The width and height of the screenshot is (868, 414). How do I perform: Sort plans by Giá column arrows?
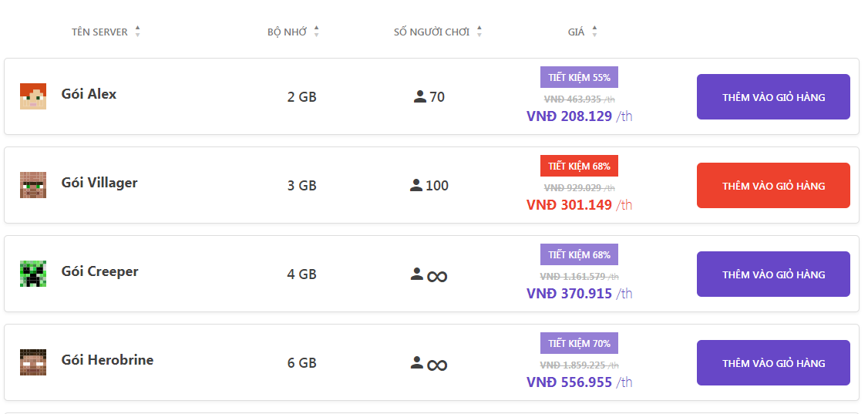[594, 32]
